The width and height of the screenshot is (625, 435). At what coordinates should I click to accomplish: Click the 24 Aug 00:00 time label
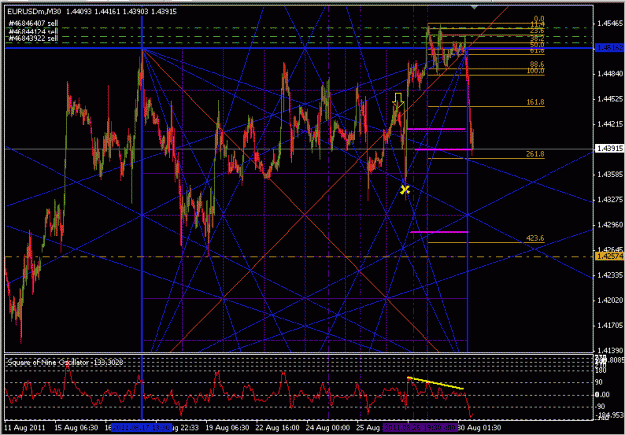327,426
